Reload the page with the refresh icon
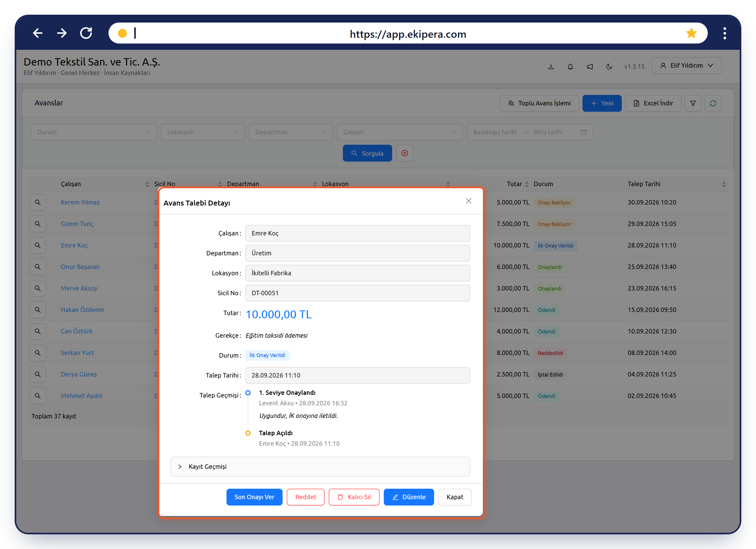Screen dimensions: 756x549 tap(86, 33)
